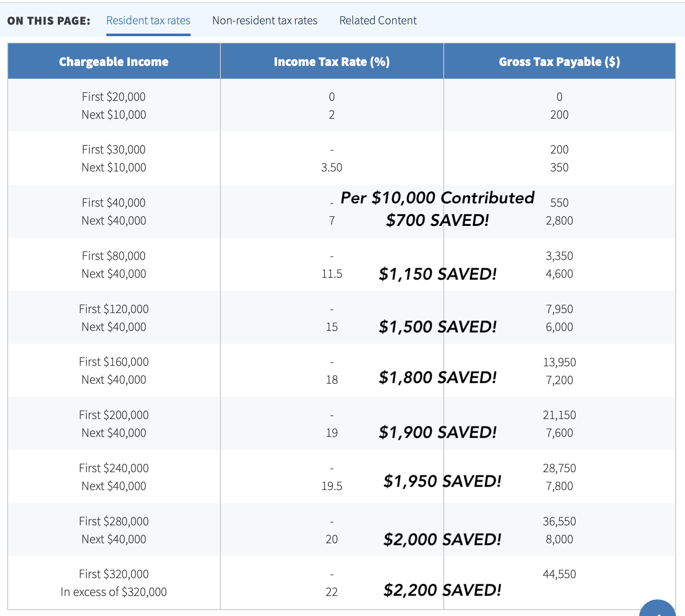
Task: Select the 21,150 gross tax figure
Action: 559,415
